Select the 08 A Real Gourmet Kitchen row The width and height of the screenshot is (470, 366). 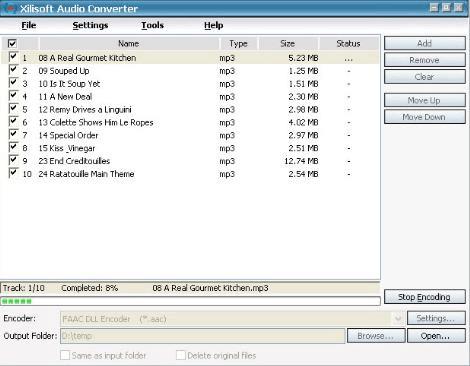click(x=190, y=58)
